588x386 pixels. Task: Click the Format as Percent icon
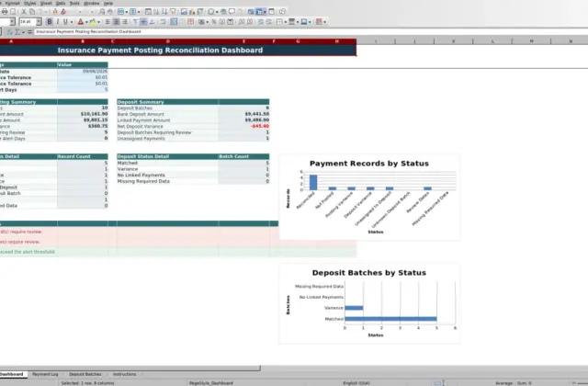tap(214, 22)
